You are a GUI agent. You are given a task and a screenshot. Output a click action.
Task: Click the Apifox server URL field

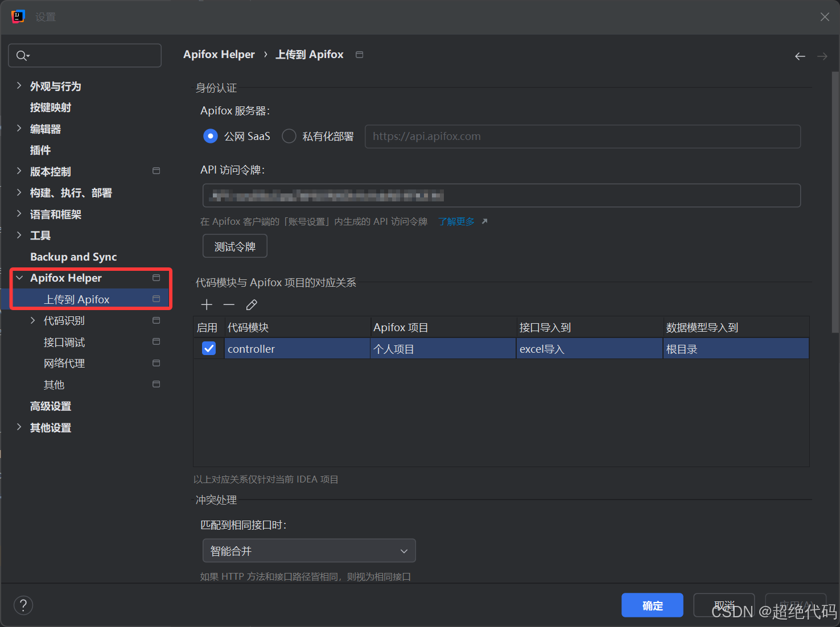coord(583,137)
